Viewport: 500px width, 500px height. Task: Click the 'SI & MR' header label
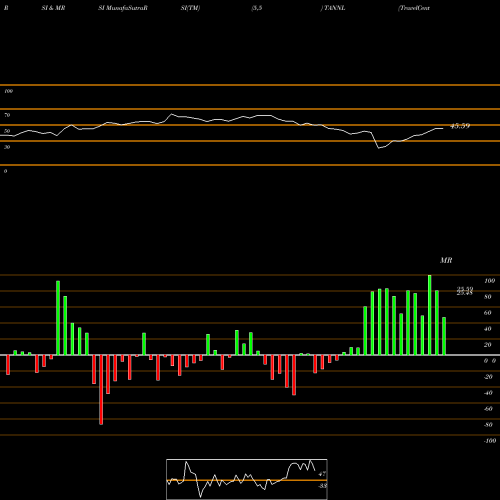(x=53, y=8)
